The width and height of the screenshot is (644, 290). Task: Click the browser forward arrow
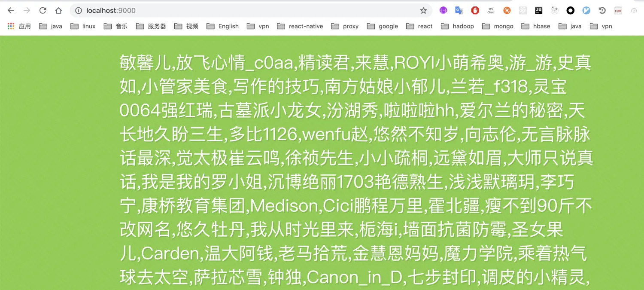click(27, 10)
